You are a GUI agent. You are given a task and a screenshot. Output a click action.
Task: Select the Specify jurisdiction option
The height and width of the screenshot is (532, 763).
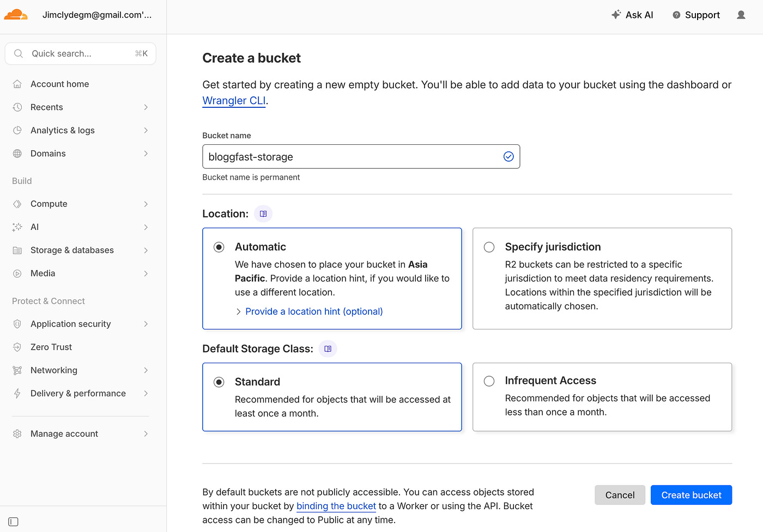click(x=489, y=247)
